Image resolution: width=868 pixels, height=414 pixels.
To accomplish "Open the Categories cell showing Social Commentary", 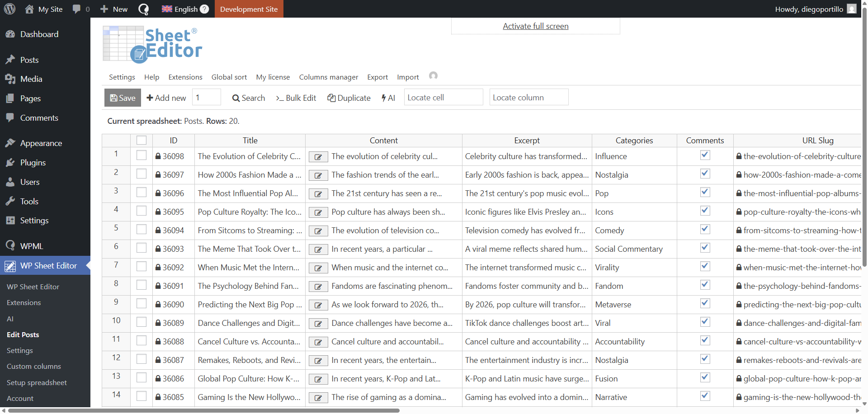I will (634, 249).
